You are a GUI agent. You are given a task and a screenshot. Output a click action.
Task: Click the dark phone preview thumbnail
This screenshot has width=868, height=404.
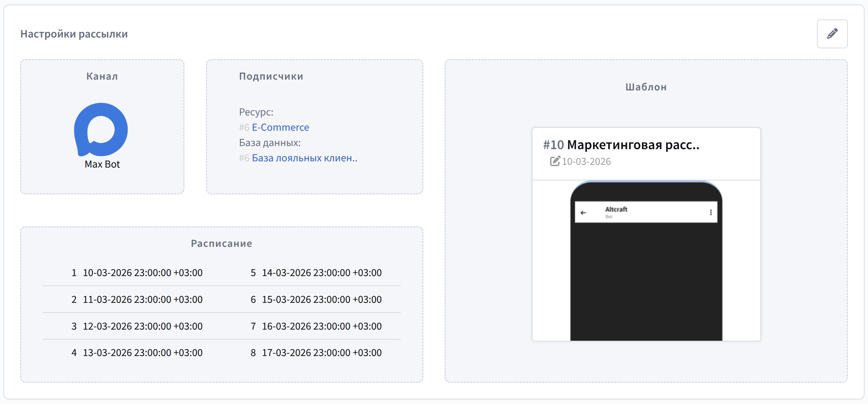tap(646, 278)
